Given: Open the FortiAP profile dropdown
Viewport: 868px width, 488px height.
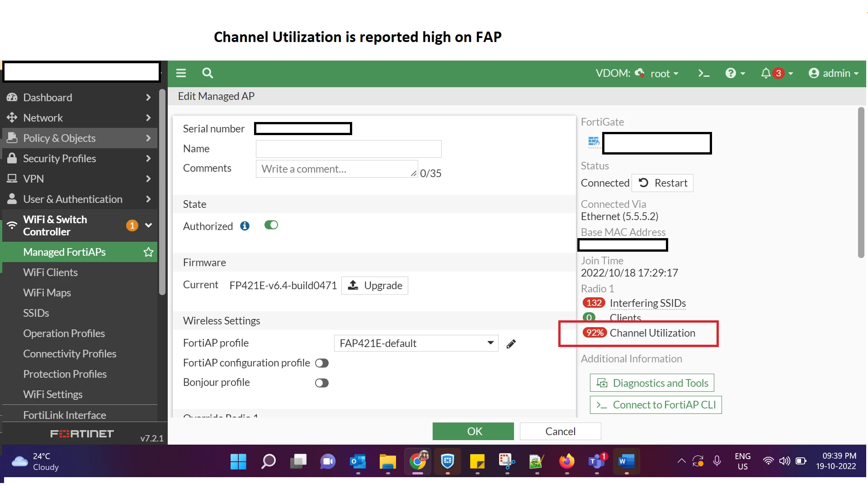Looking at the screenshot, I should 416,343.
